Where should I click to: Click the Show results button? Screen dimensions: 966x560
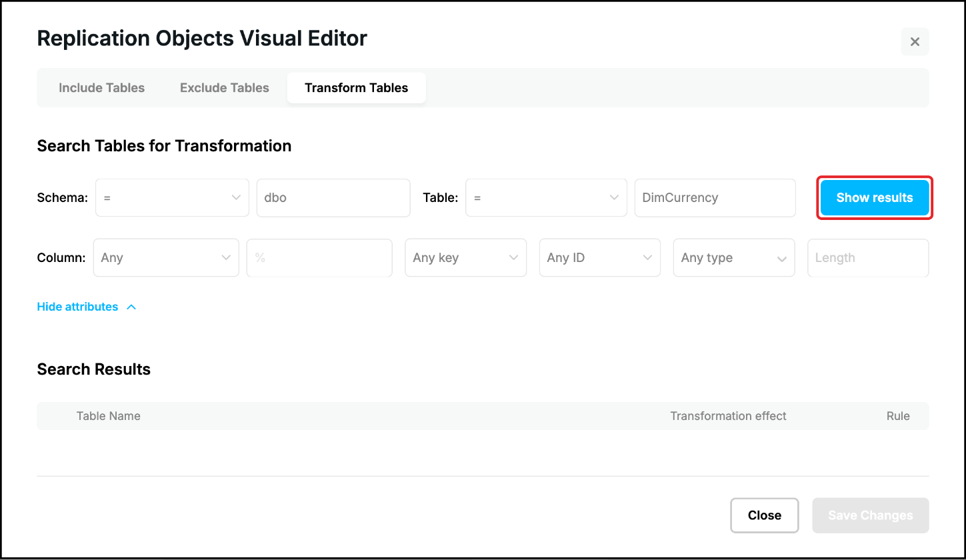coord(875,198)
